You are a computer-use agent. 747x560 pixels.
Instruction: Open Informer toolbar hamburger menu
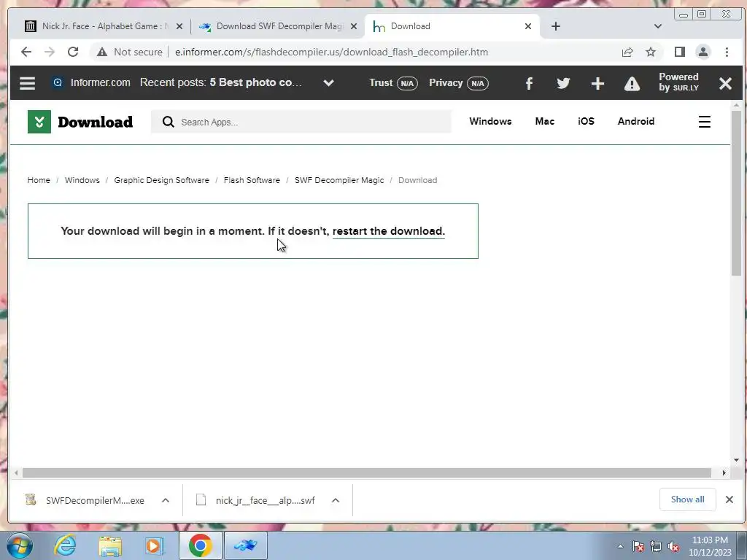pos(27,83)
